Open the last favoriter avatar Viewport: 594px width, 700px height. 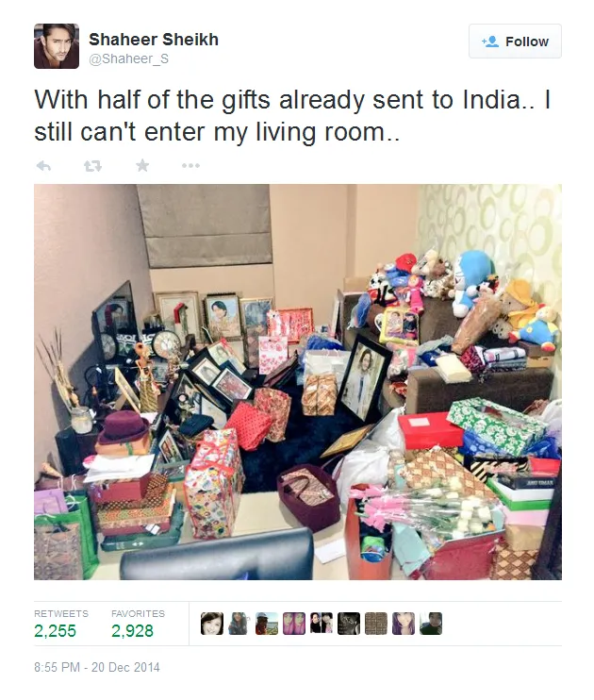(x=431, y=624)
